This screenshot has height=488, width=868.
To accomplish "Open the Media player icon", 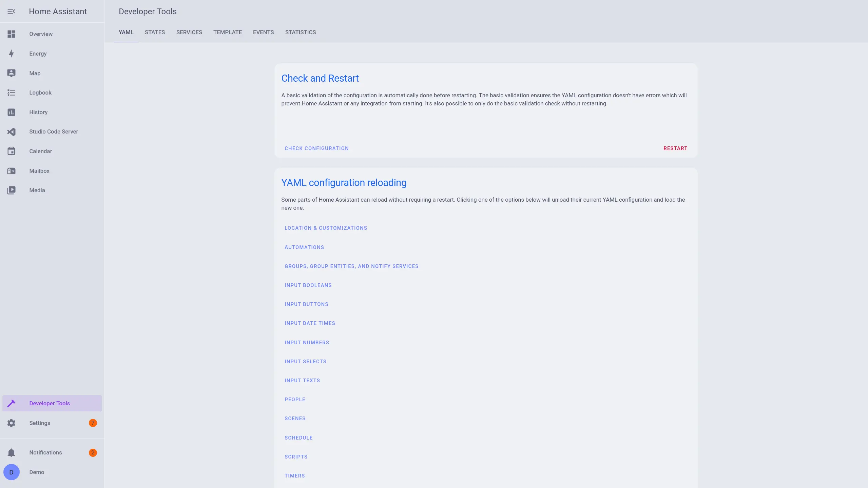I will [11, 190].
